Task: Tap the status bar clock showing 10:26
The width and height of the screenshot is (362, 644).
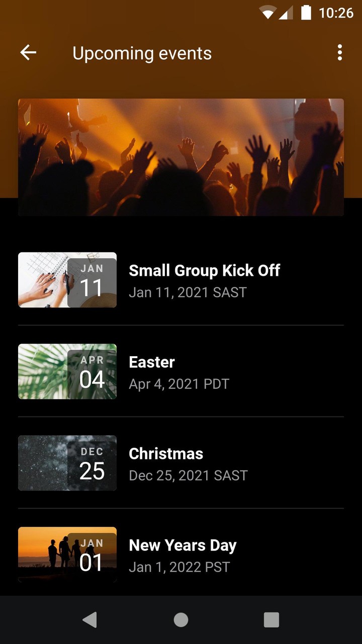Action: (336, 13)
